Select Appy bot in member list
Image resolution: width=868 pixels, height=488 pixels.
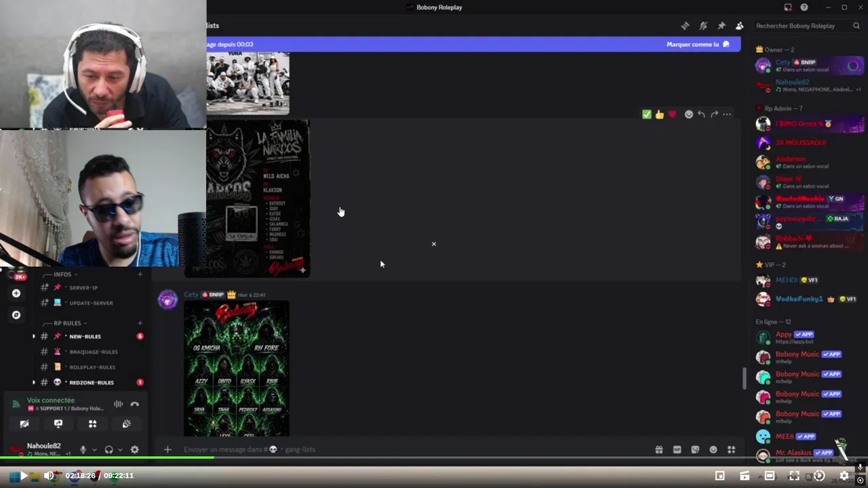point(809,337)
